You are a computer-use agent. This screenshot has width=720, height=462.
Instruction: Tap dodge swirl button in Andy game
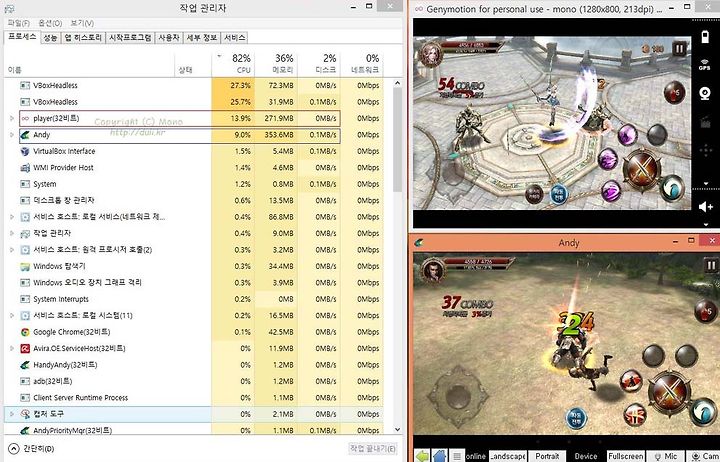tap(703, 411)
